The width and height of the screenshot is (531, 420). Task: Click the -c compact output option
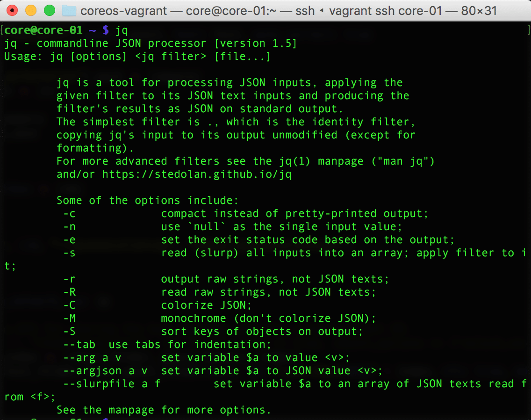coord(70,214)
